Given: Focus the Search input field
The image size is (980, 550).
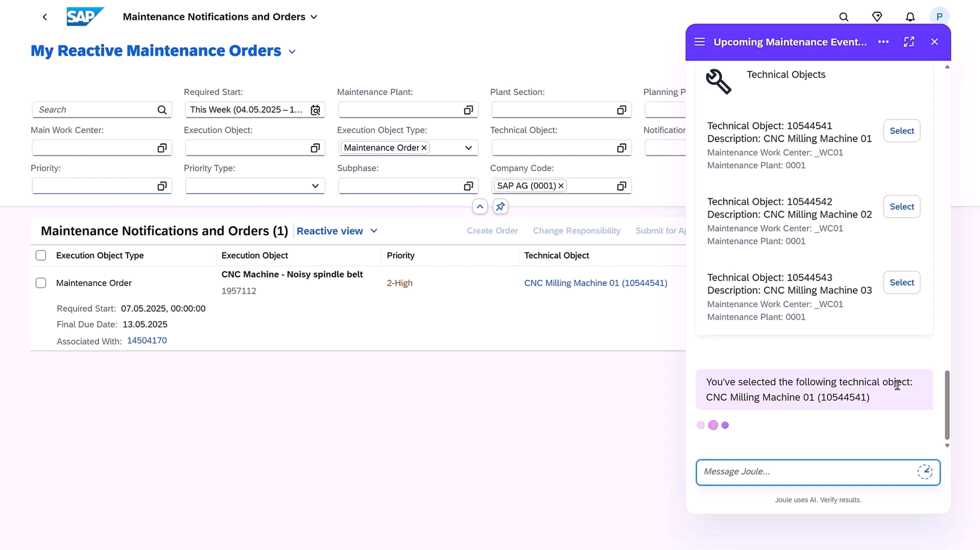Looking at the screenshot, I should (x=95, y=110).
